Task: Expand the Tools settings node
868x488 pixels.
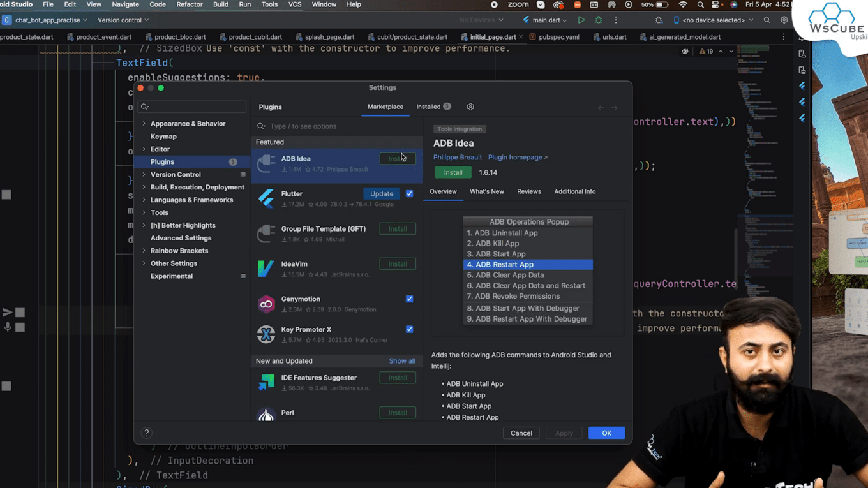Action: tap(144, 213)
